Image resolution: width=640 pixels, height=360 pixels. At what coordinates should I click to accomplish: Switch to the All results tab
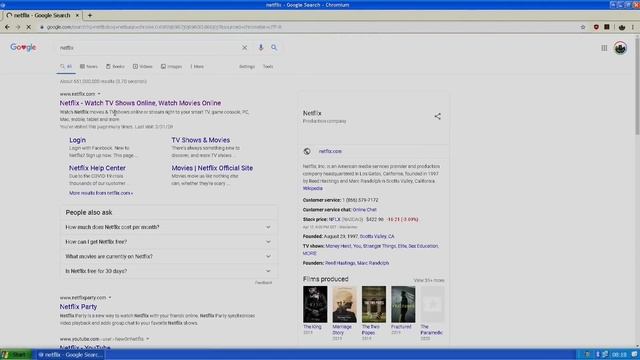(x=66, y=67)
